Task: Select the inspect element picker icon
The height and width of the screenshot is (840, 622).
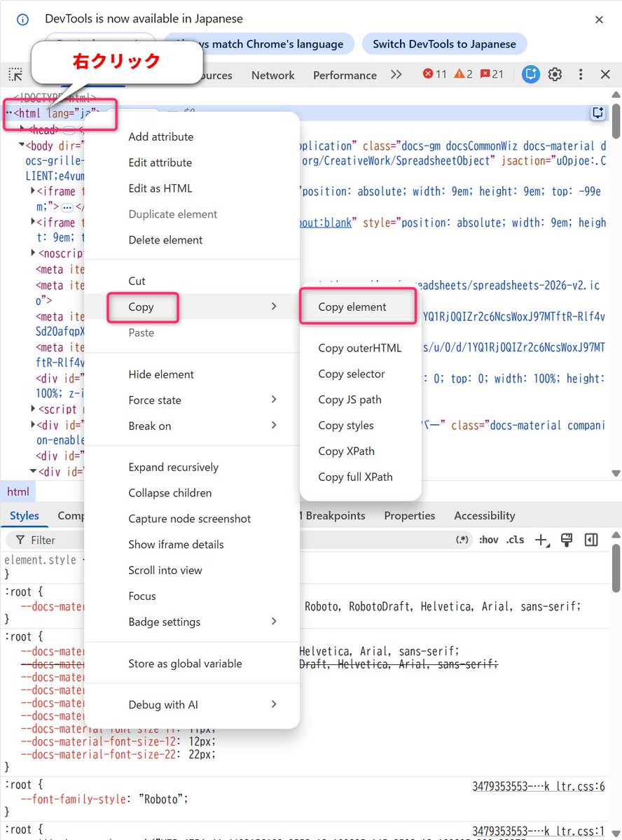Action: tap(15, 75)
